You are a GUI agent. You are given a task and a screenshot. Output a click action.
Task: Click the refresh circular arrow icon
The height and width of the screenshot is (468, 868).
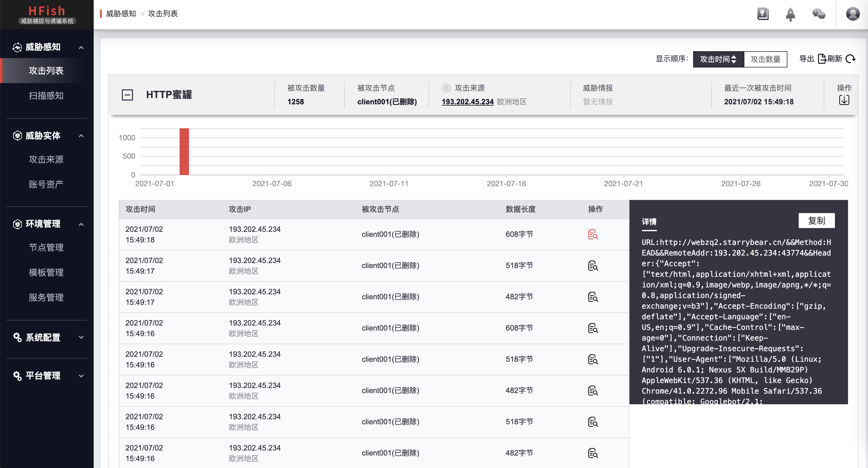coord(850,59)
